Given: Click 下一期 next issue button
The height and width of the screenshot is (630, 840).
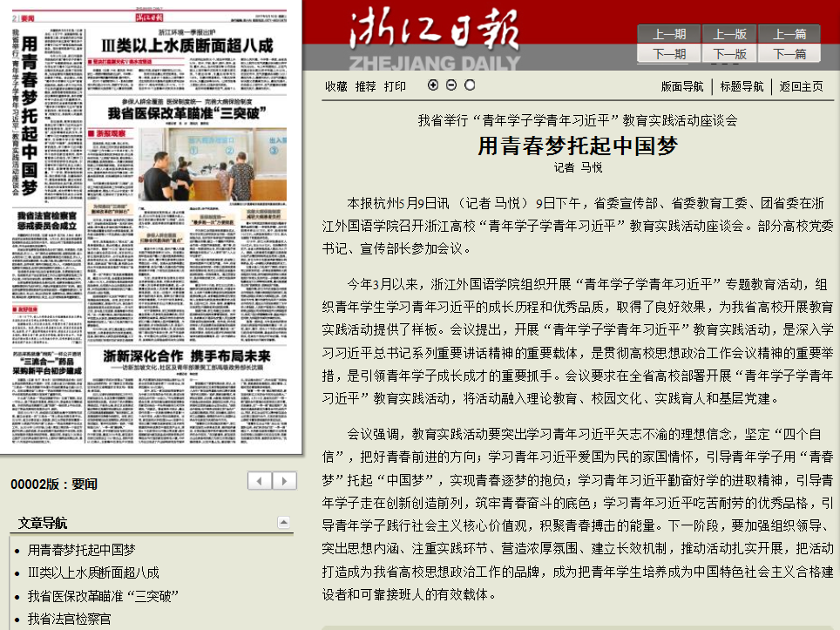Looking at the screenshot, I should pyautogui.click(x=668, y=53).
